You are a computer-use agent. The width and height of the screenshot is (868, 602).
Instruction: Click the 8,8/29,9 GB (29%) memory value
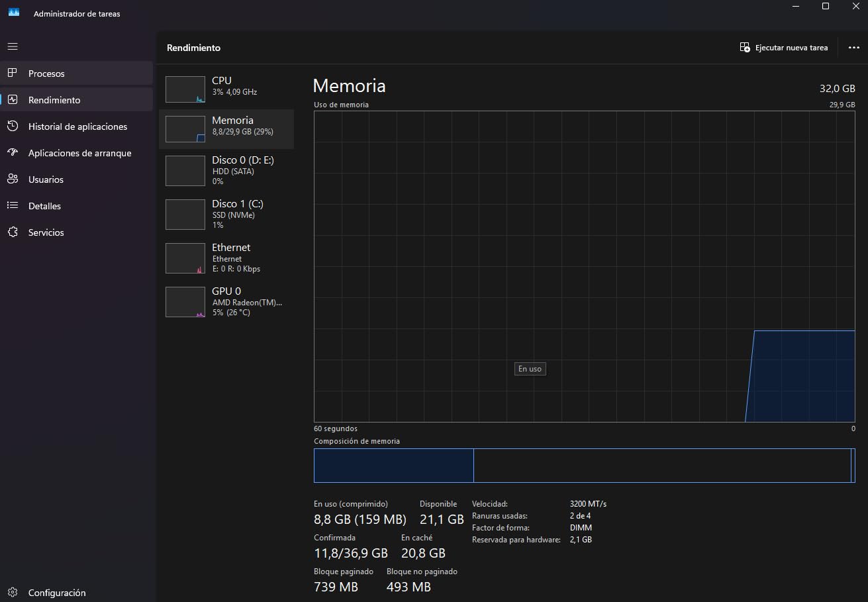pyautogui.click(x=242, y=132)
